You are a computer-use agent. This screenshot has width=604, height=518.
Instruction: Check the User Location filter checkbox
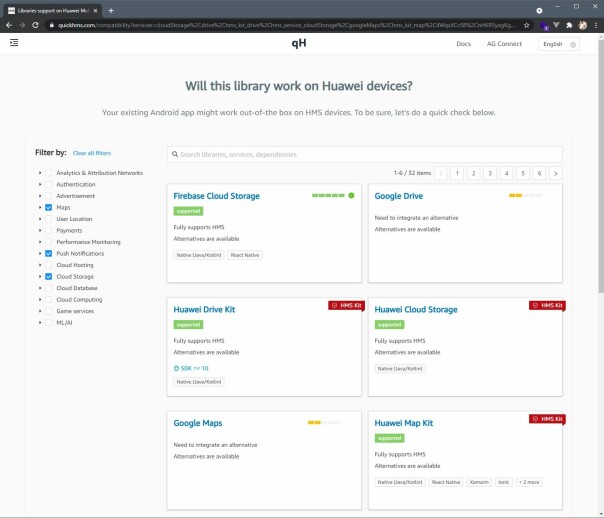click(49, 219)
